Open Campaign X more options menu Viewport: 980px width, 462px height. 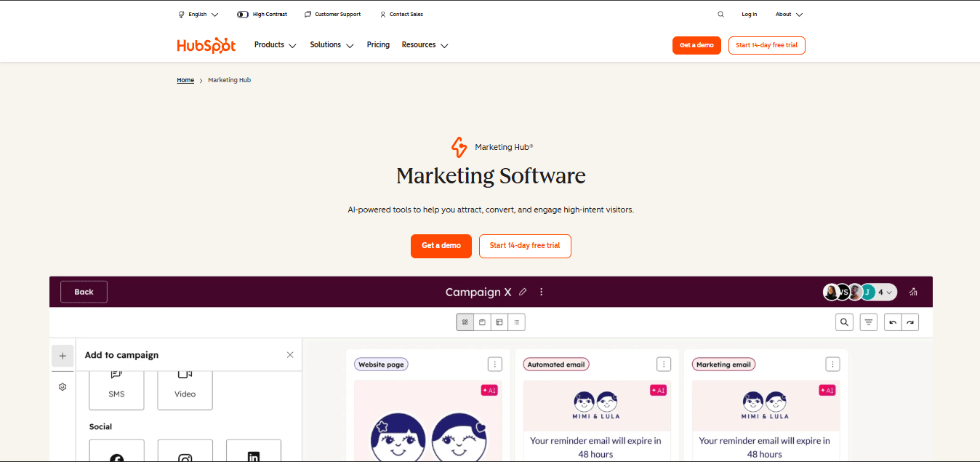pyautogui.click(x=541, y=292)
